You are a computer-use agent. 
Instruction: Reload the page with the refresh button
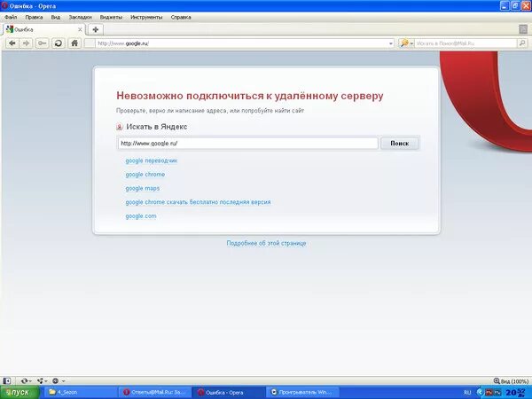click(x=59, y=43)
